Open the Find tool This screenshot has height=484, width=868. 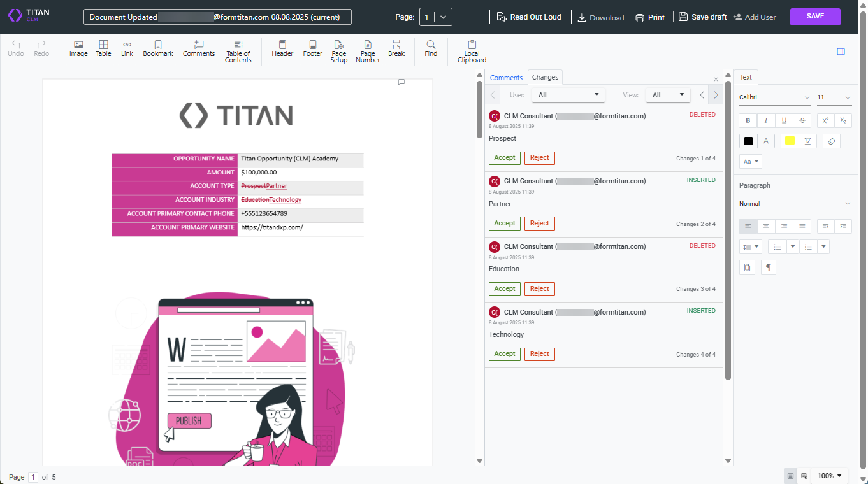tap(431, 49)
